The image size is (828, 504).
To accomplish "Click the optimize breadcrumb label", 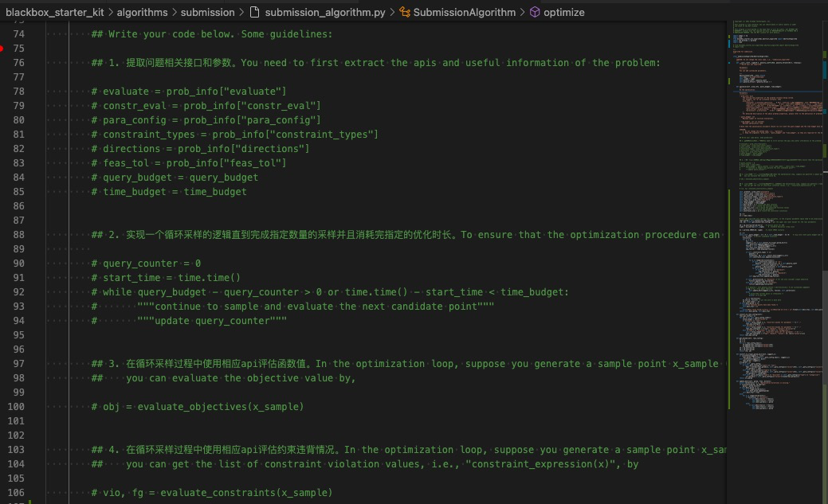I will (564, 13).
